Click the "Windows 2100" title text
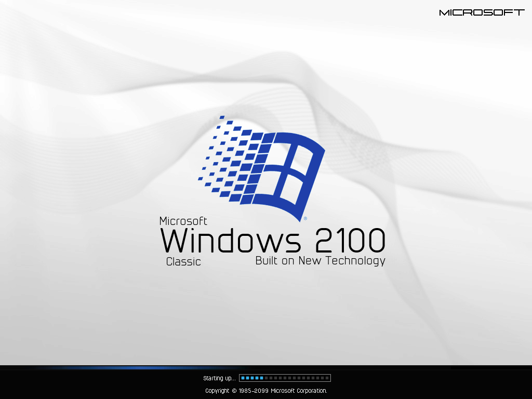This screenshot has height=399, width=532. coord(273,240)
